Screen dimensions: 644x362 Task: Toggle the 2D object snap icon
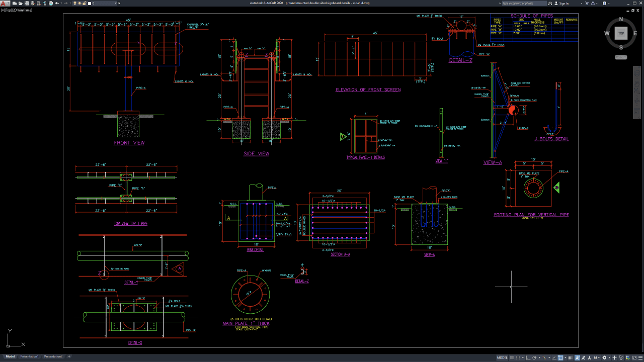pyautogui.click(x=560, y=357)
